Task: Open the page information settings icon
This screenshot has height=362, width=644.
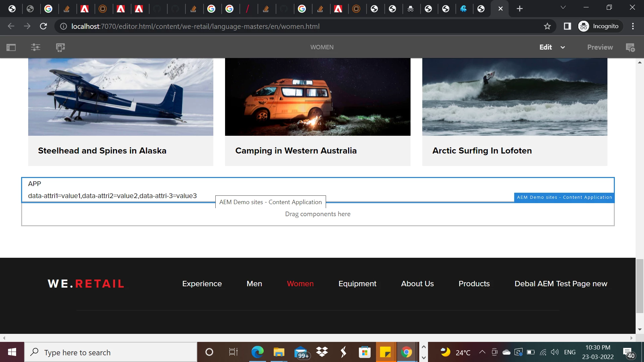Action: [x=36, y=47]
